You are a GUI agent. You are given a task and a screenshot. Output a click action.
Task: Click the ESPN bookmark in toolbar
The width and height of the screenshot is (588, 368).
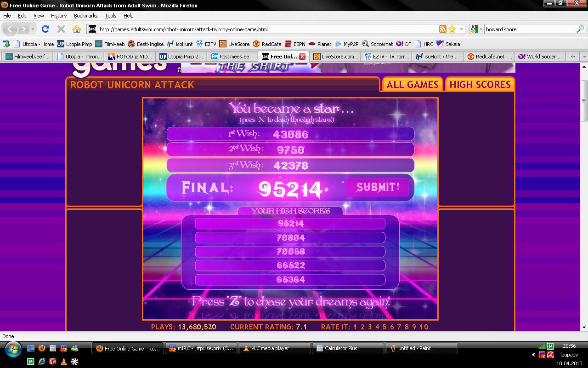point(294,44)
